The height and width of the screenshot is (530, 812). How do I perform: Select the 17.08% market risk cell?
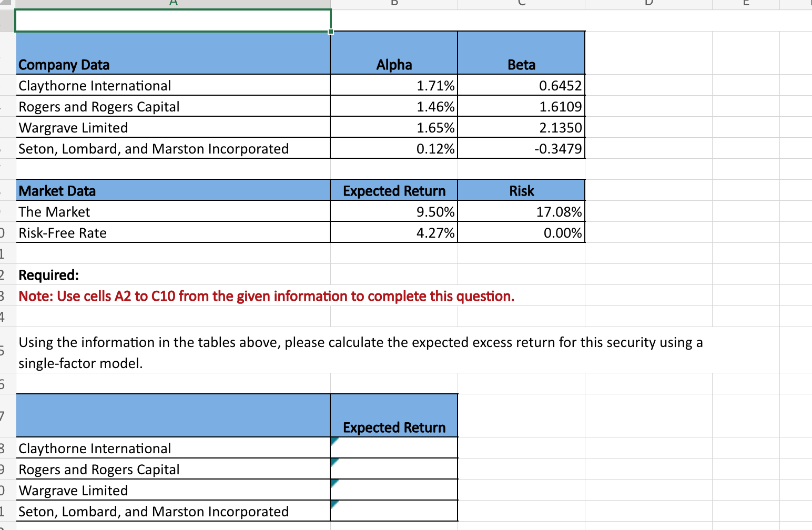click(x=521, y=211)
